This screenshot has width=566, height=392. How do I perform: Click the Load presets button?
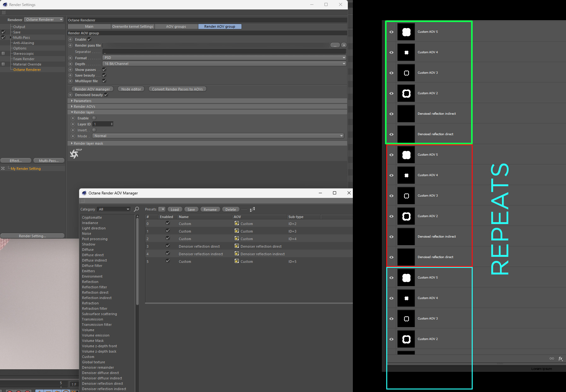click(175, 210)
